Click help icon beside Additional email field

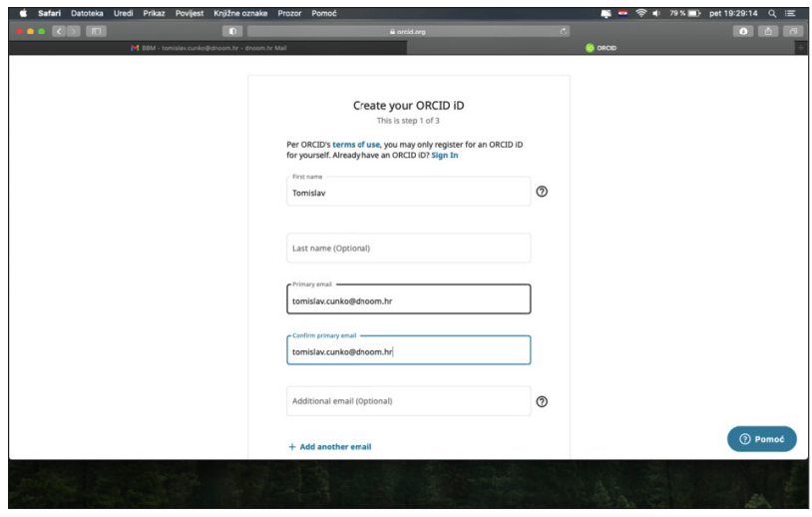click(x=542, y=401)
